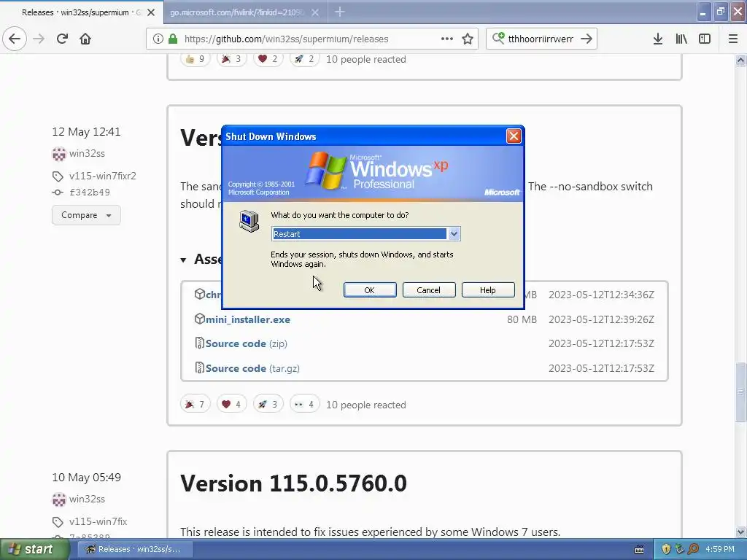Screen dimensions: 747x560
Task: Download Source code (tar.gz)
Action: (x=252, y=368)
